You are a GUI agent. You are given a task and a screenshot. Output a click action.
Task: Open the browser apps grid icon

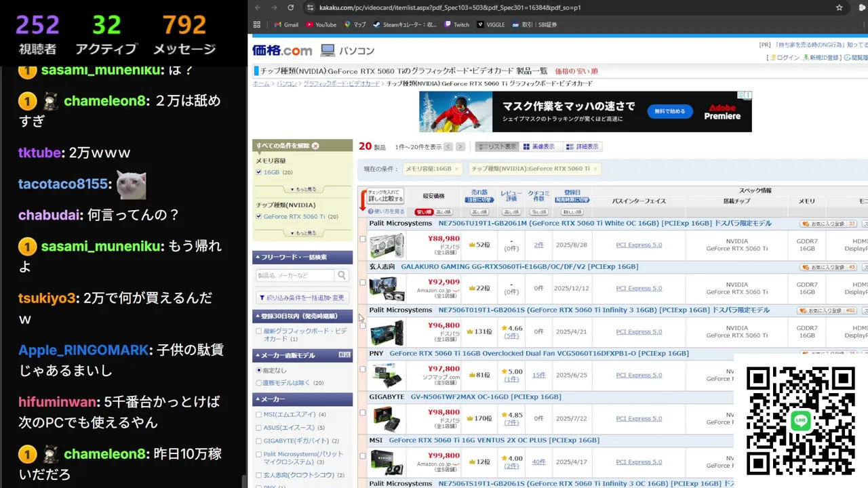pos(257,24)
